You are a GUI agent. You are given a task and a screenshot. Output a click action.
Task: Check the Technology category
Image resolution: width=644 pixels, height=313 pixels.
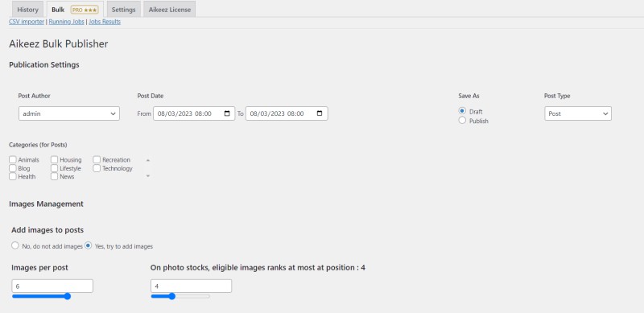[97, 168]
